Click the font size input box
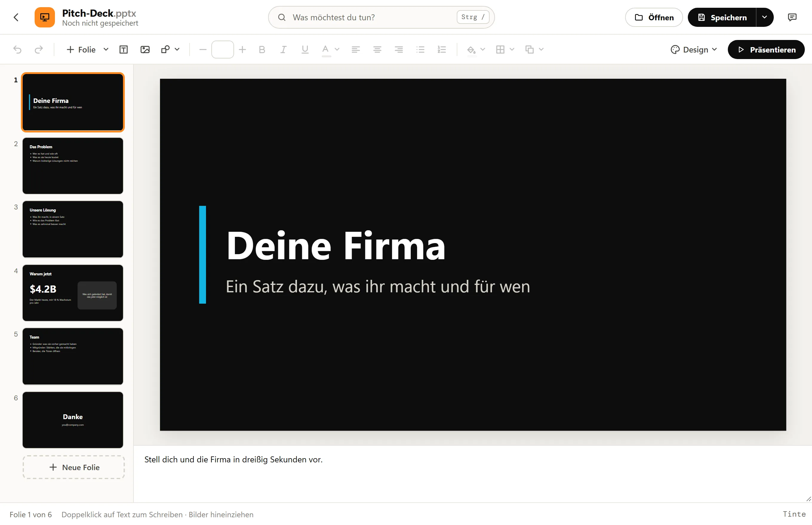This screenshot has height=525, width=812. coord(222,50)
